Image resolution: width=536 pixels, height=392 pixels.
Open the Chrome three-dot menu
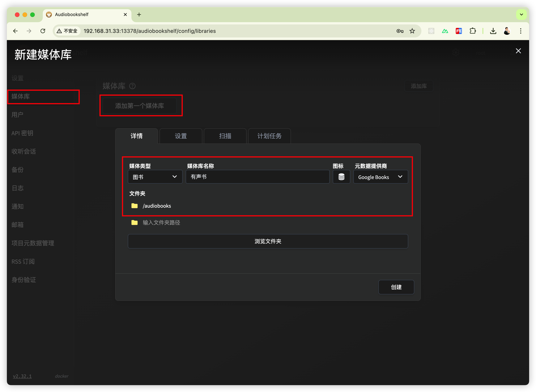[x=521, y=31]
